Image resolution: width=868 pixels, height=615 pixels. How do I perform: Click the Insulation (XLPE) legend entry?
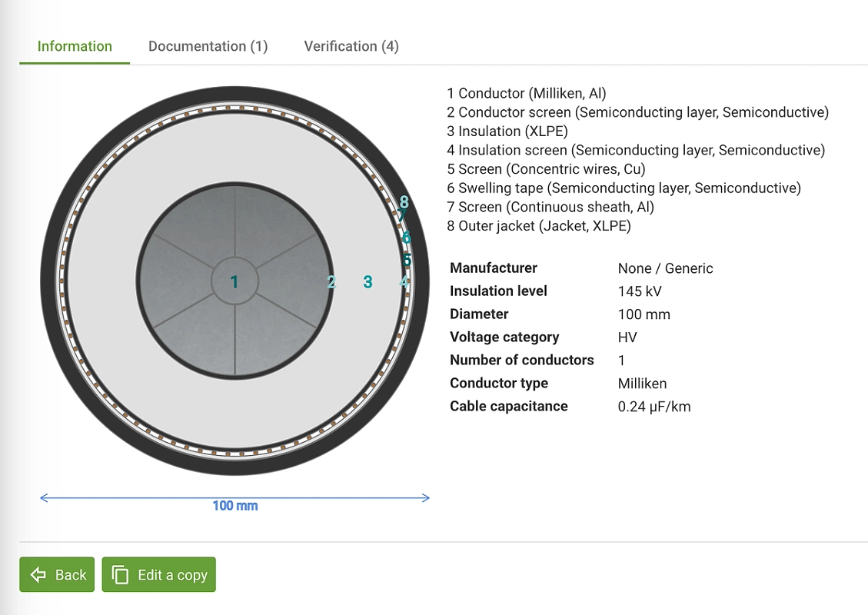pos(507,131)
